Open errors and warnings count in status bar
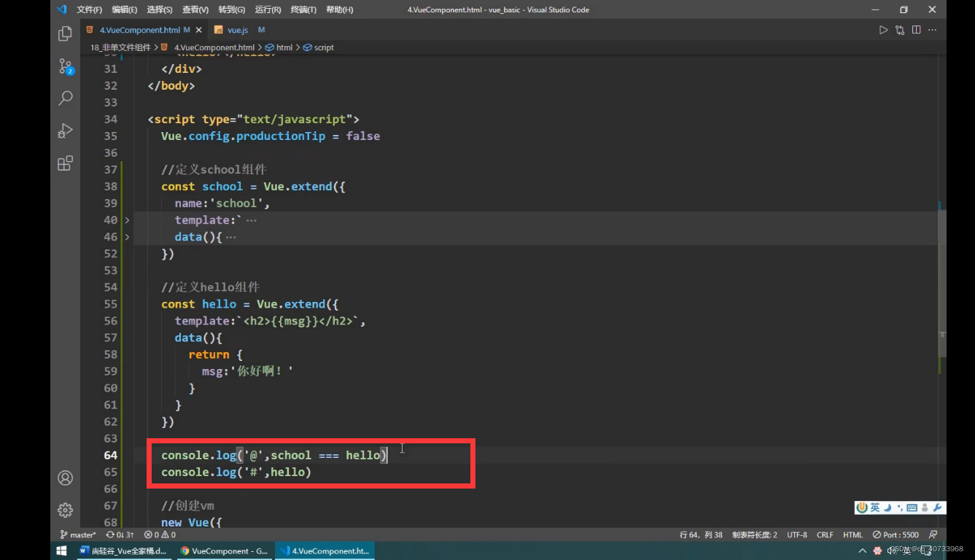Screen dimensions: 975x560 (160, 534)
